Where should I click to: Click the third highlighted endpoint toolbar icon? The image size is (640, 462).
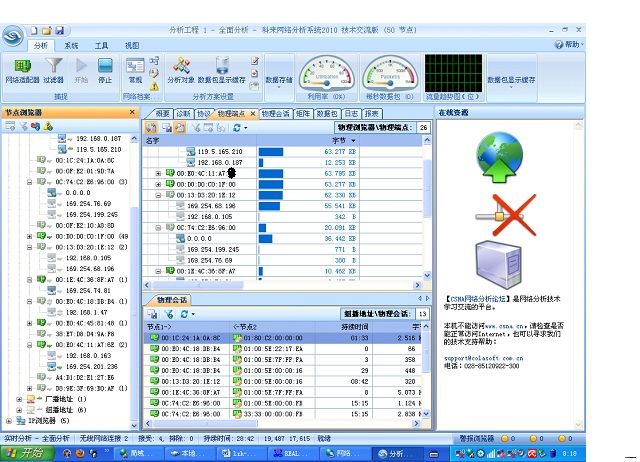(180, 128)
